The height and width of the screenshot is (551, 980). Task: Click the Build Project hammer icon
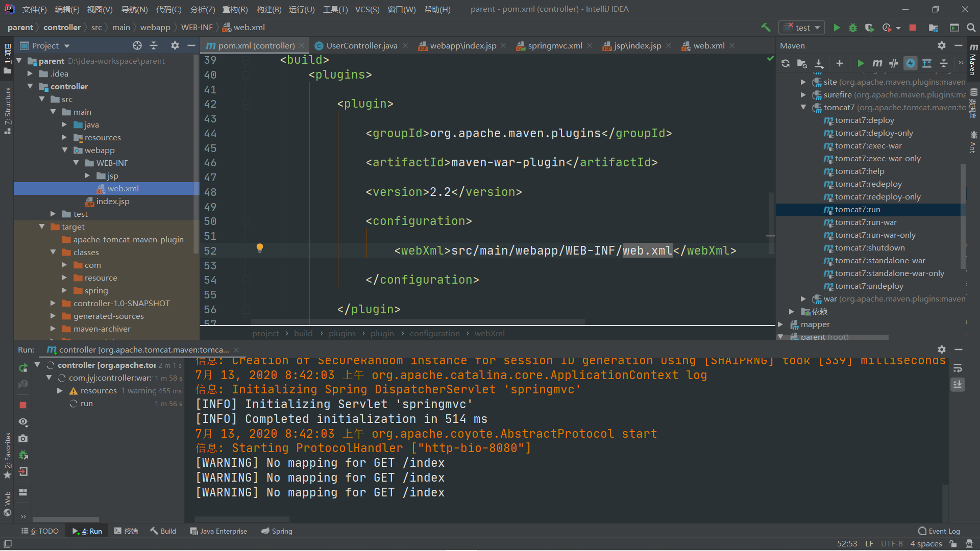(x=766, y=28)
